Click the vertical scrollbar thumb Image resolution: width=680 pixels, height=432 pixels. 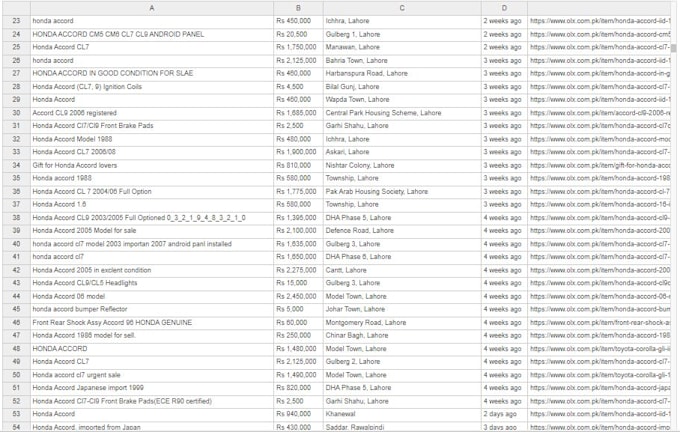(673, 48)
